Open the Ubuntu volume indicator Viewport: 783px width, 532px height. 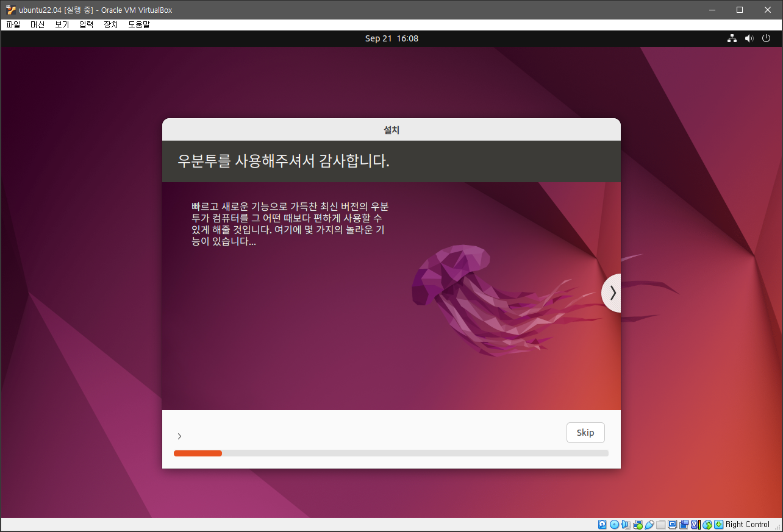pyautogui.click(x=749, y=38)
